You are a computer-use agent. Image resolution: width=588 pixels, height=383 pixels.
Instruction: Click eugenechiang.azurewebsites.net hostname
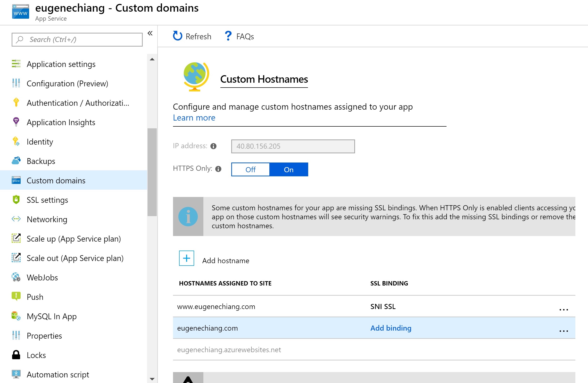click(229, 350)
